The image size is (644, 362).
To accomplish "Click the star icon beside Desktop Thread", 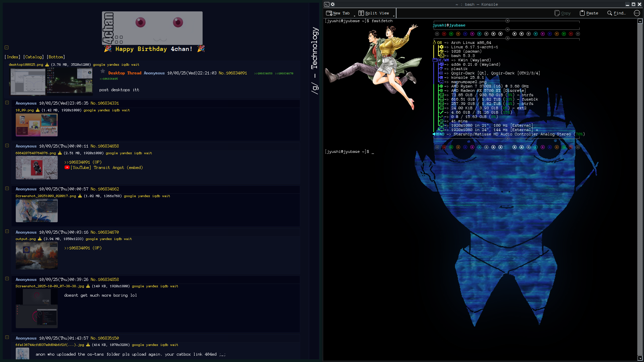I will (103, 71).
